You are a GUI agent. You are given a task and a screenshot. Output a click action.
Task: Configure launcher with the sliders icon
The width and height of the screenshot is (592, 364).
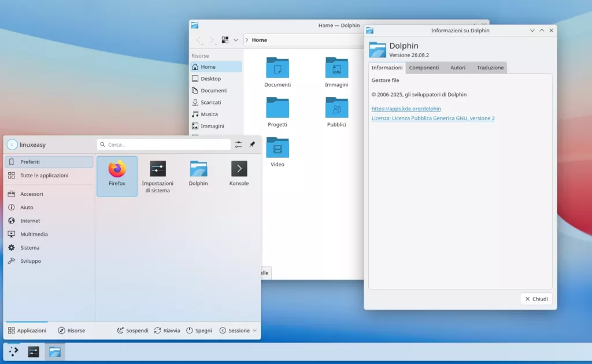coord(238,144)
